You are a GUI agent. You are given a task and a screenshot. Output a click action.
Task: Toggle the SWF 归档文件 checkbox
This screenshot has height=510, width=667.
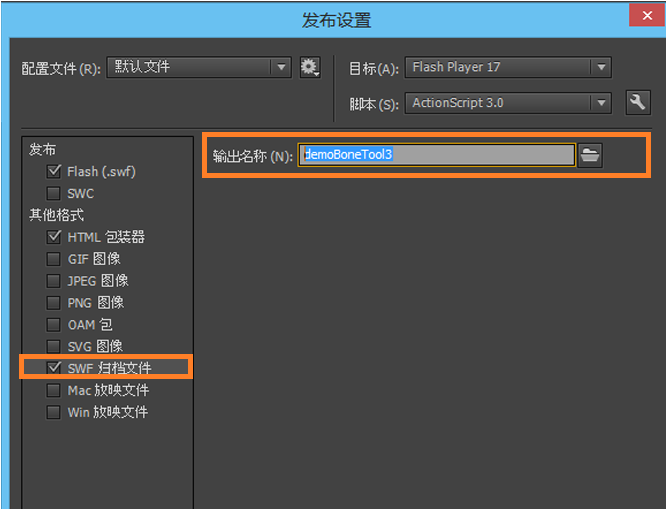(54, 368)
